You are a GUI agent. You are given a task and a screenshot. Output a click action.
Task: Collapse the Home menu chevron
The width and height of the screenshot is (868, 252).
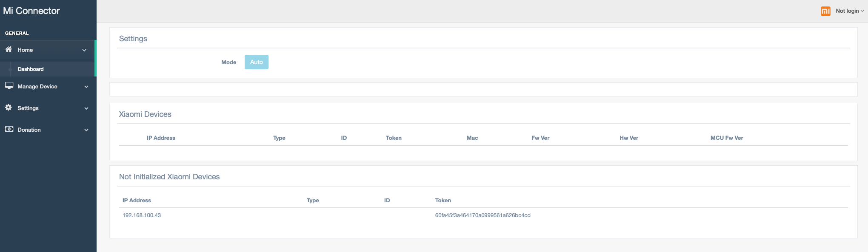pos(84,50)
